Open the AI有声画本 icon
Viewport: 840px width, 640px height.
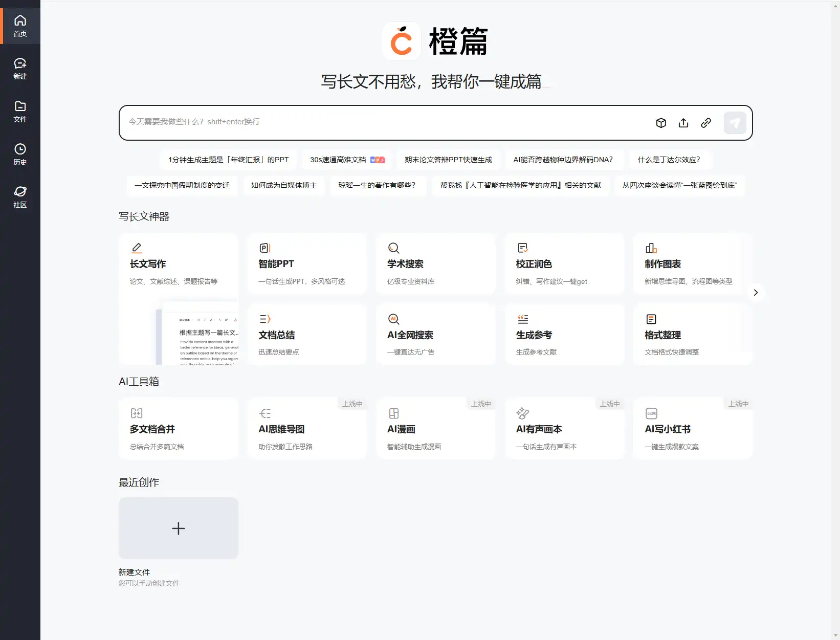(522, 413)
